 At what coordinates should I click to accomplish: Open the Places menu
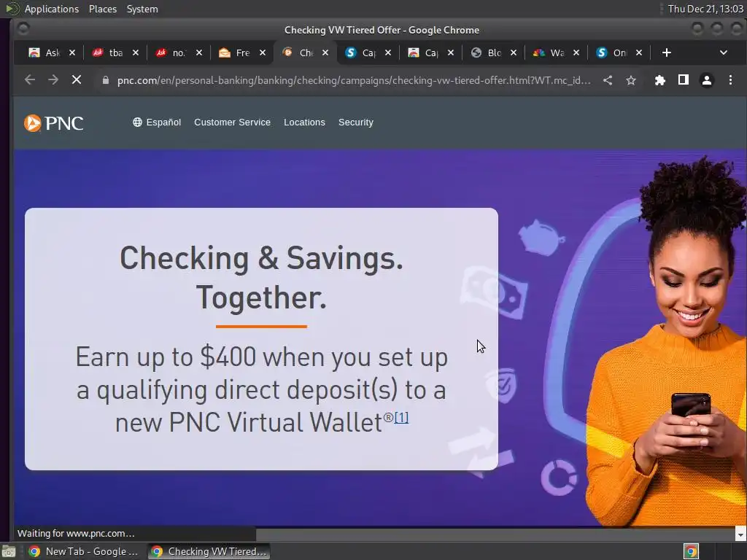(102, 9)
